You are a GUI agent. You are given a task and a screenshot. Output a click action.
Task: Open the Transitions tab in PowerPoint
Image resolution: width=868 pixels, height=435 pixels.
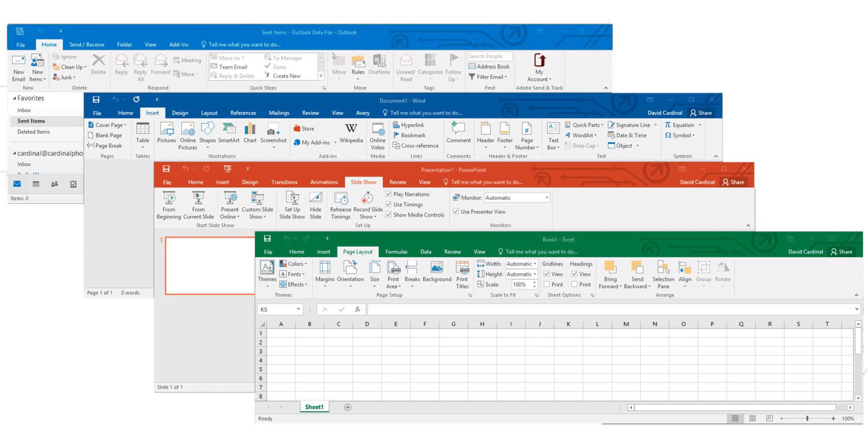pos(284,182)
